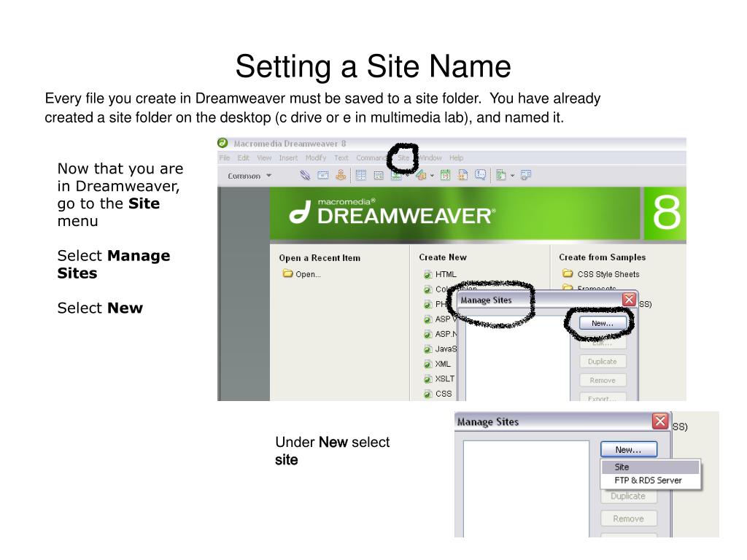Click the Email Link icon
The image size is (747, 560).
(323, 175)
